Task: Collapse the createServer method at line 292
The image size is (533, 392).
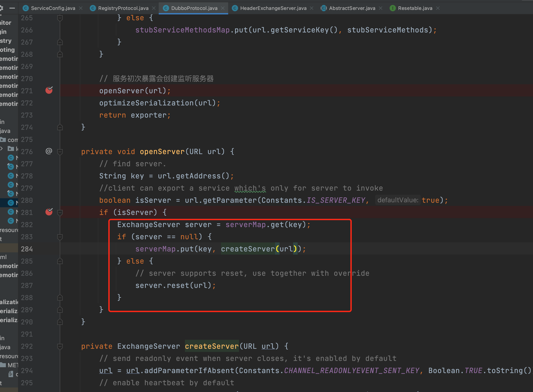Action: (x=60, y=347)
